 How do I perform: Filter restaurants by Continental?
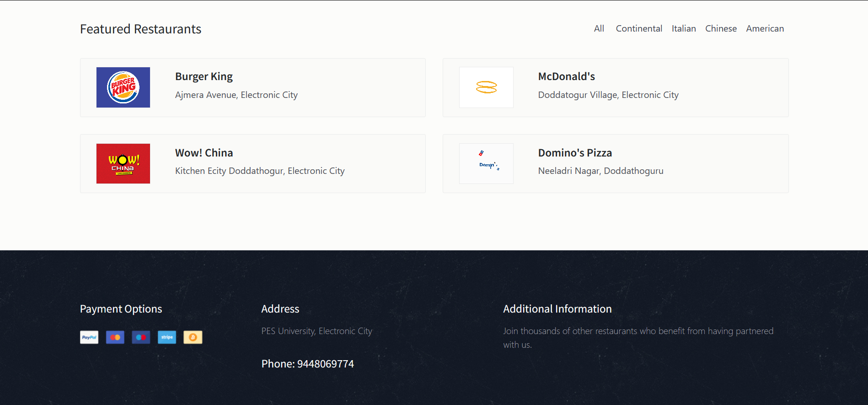(x=639, y=28)
